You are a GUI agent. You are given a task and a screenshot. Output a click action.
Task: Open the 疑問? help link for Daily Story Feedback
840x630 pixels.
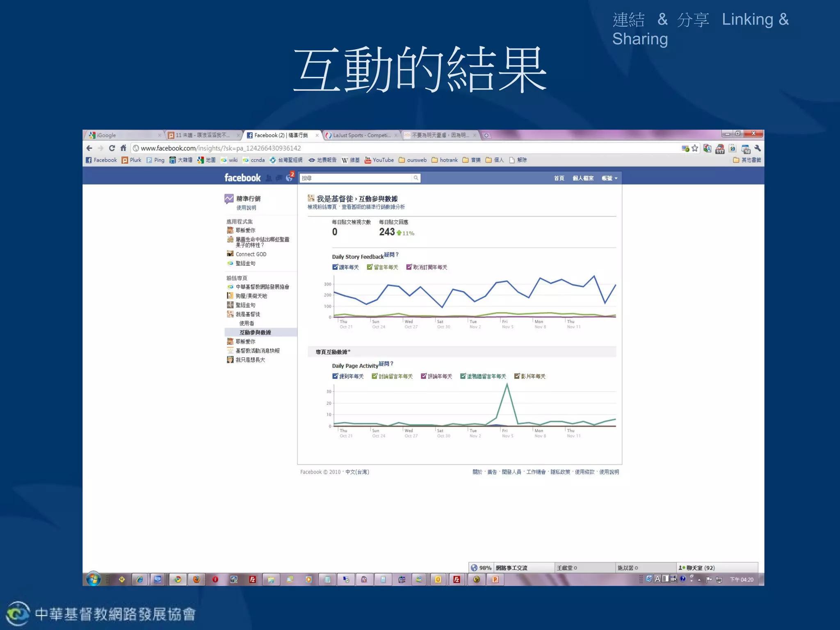coord(391,255)
